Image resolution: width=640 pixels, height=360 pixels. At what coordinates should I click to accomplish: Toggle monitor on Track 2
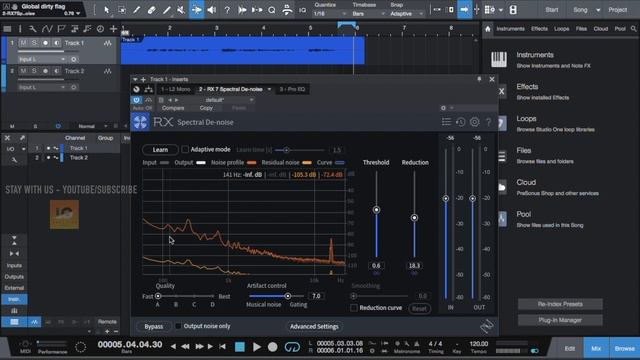click(x=56, y=71)
